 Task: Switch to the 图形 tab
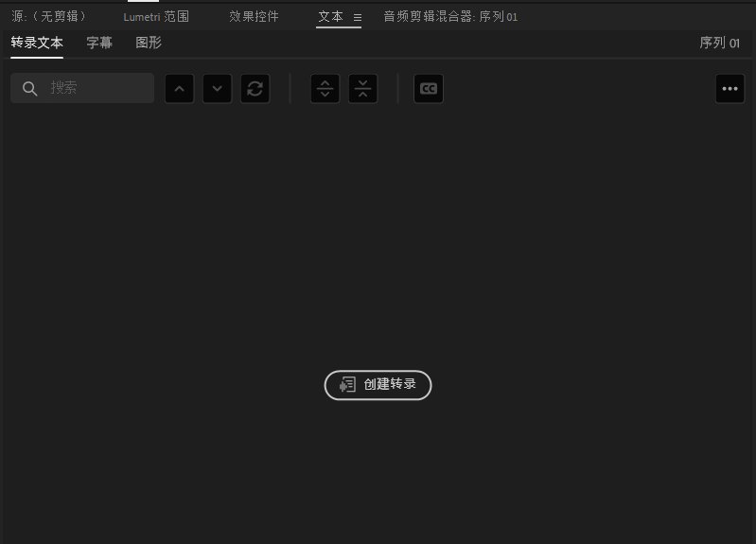click(x=149, y=43)
